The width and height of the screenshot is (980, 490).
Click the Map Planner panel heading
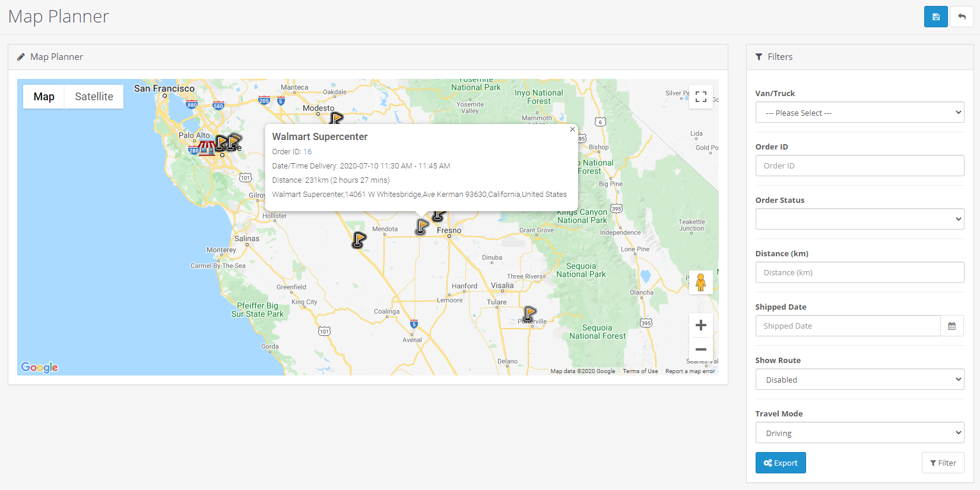(x=56, y=57)
